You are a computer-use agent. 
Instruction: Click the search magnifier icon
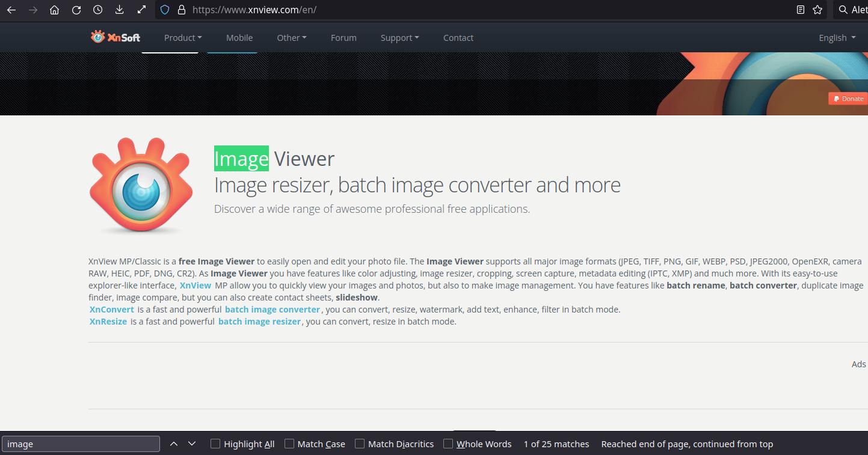tap(843, 10)
